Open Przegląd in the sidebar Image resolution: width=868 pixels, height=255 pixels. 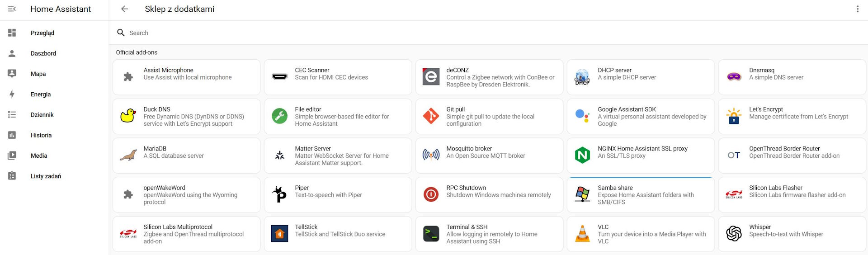pyautogui.click(x=42, y=33)
